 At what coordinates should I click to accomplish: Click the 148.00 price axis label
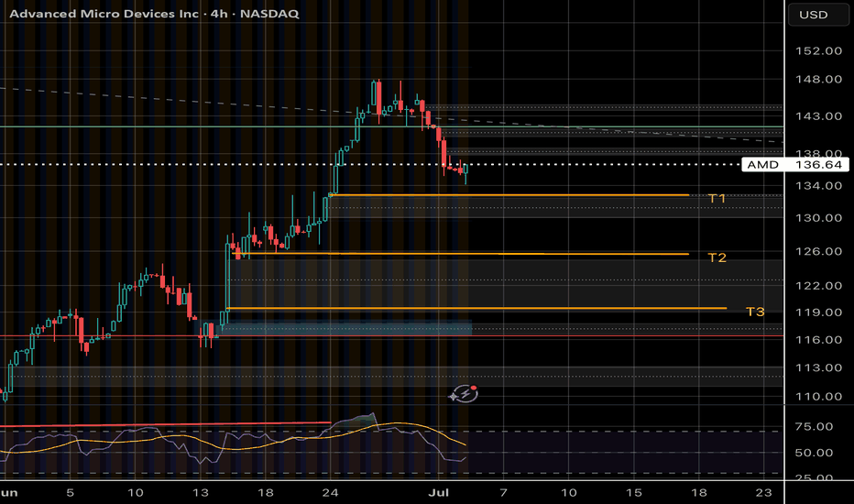click(x=818, y=79)
